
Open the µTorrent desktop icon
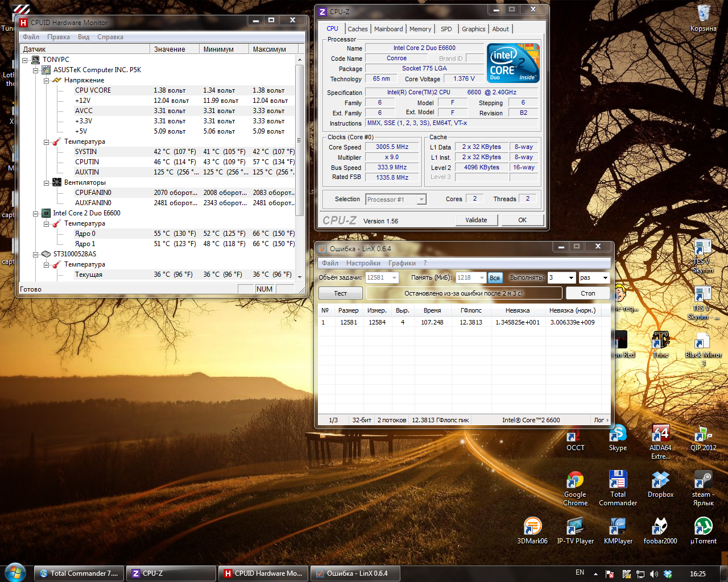pyautogui.click(x=703, y=526)
